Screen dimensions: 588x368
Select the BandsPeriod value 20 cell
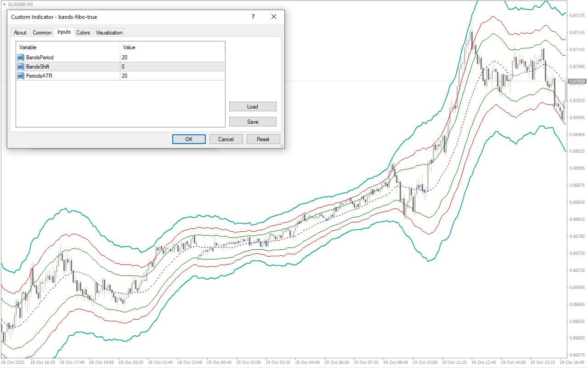click(x=172, y=57)
